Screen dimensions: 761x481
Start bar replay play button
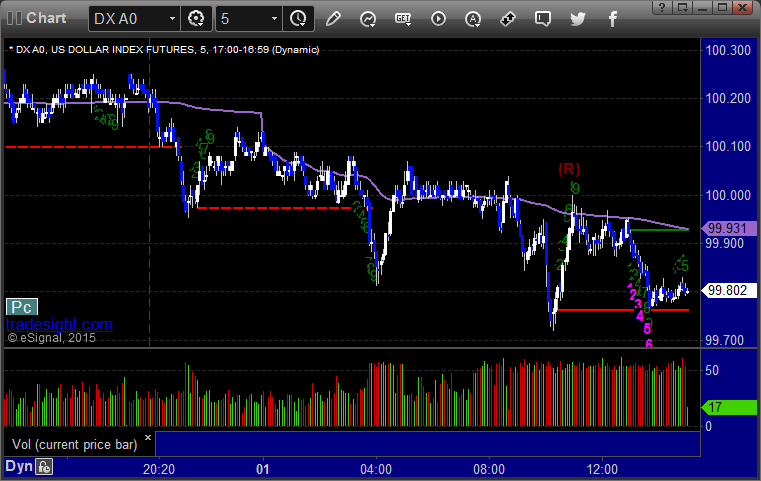pos(438,19)
